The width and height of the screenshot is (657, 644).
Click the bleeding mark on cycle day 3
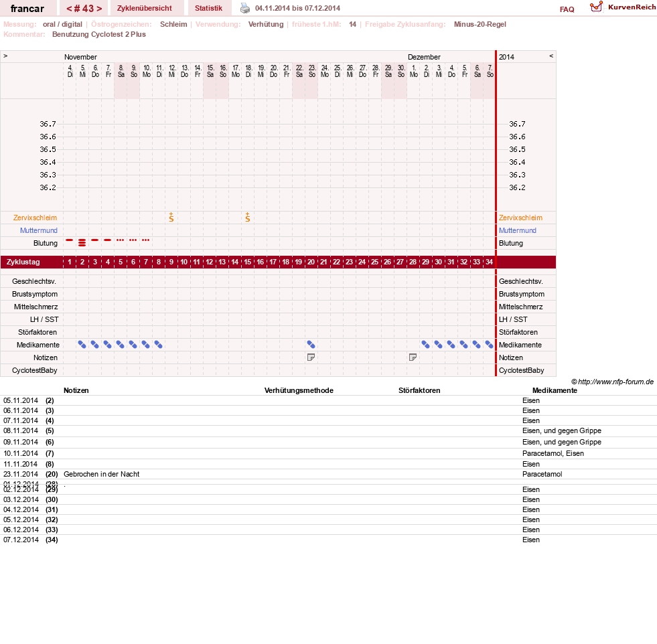tap(94, 240)
